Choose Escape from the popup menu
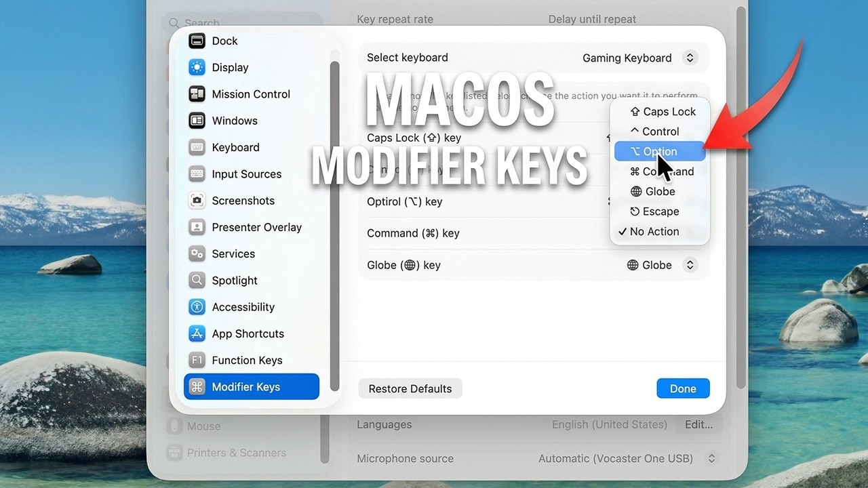 660,211
